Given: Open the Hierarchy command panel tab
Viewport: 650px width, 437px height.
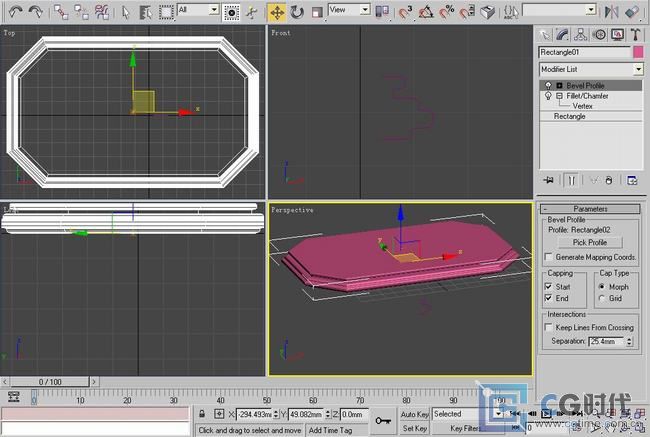Looking at the screenshot, I should pyautogui.click(x=581, y=35).
